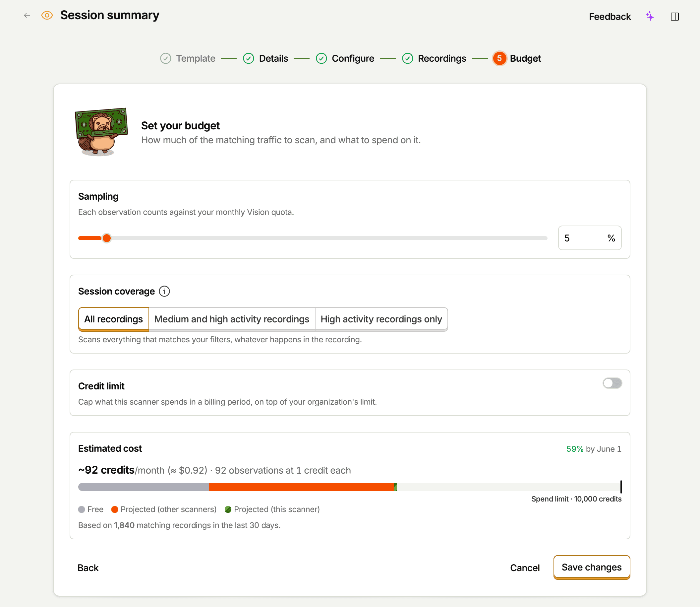Screen dimensions: 700x607
Task: Click the Session coverage info icon
Action: (164, 291)
